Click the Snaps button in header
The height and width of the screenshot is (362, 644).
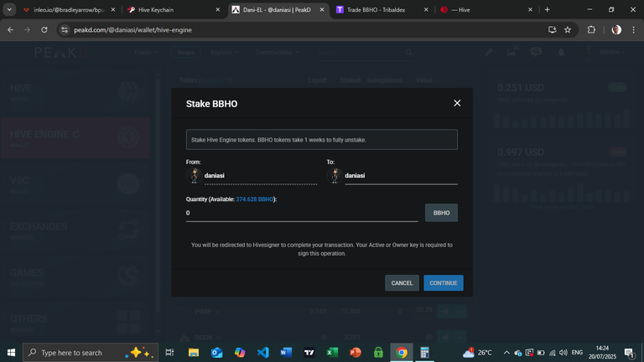coord(185,52)
